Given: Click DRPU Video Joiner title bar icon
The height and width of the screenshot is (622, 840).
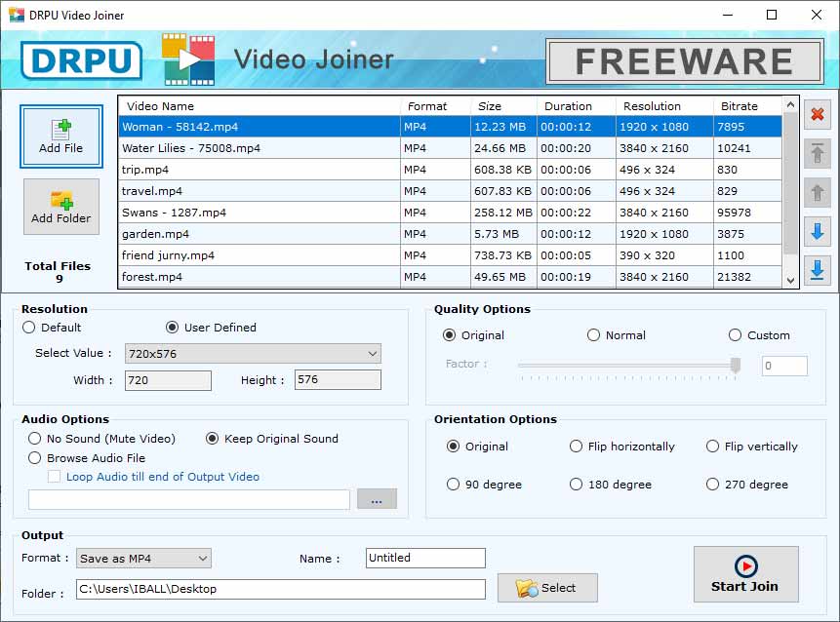Looking at the screenshot, I should pyautogui.click(x=17, y=15).
